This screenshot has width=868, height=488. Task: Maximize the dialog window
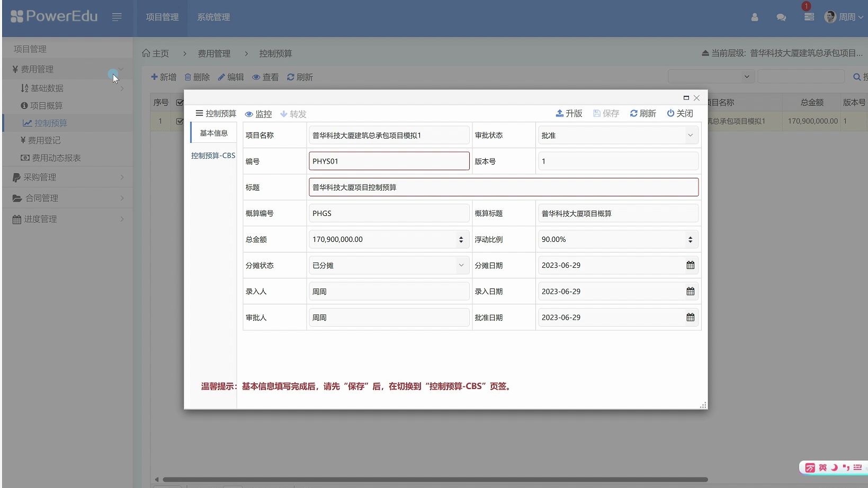(686, 98)
